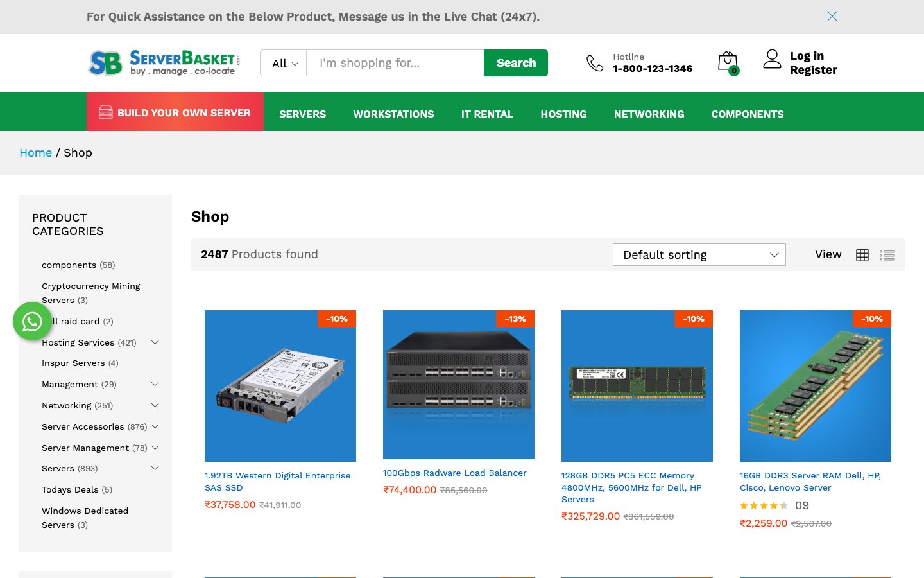The image size is (924, 578).
Task: Click the -13% discount badge
Action: (x=515, y=319)
